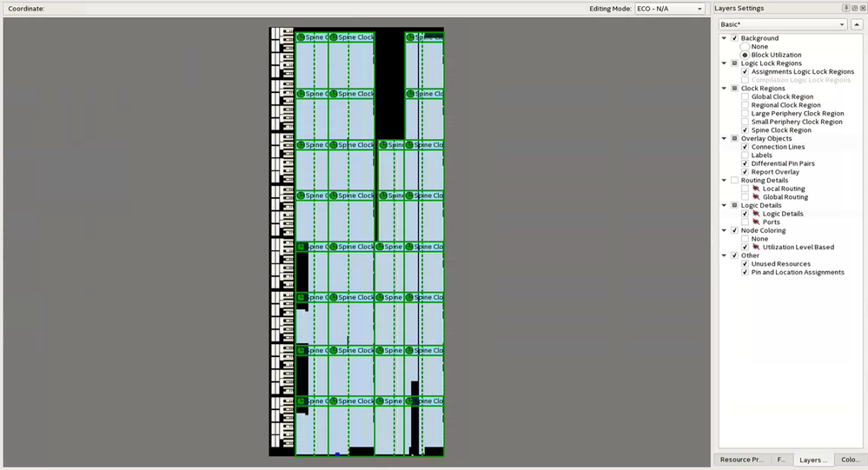Viewport: 868px width, 470px height.
Task: Click the Coordinate: label
Action: [26, 9]
